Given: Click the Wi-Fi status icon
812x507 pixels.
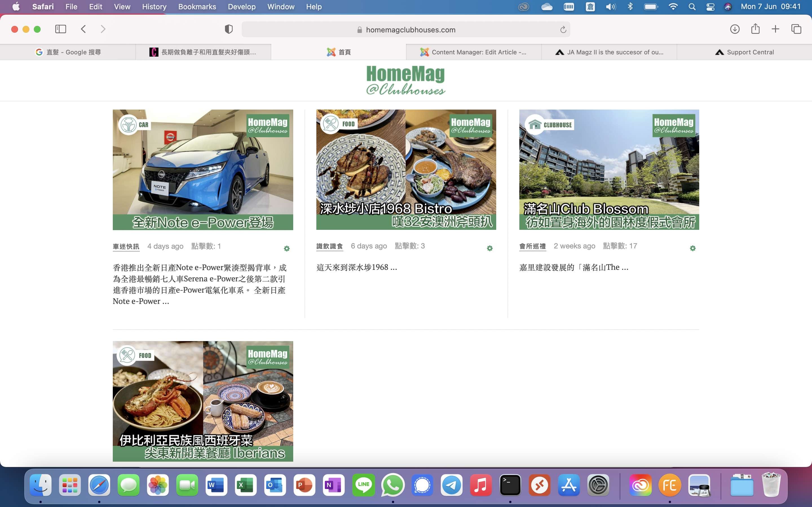Looking at the screenshot, I should coord(673,7).
